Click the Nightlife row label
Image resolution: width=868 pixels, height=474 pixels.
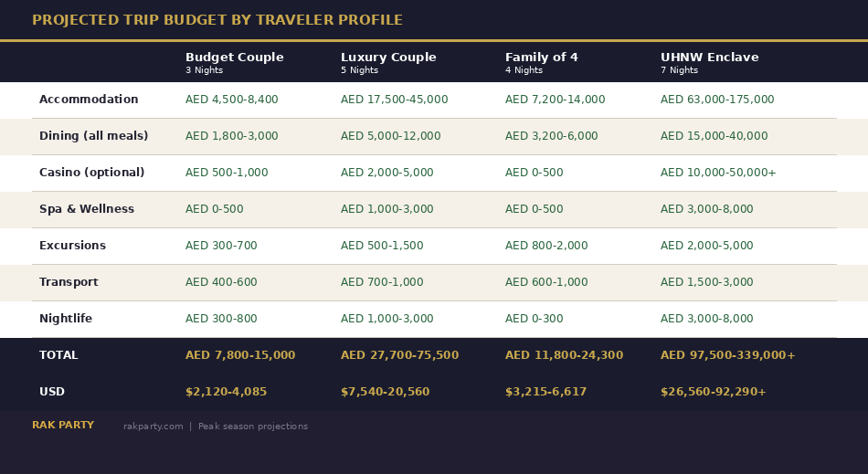65,319
